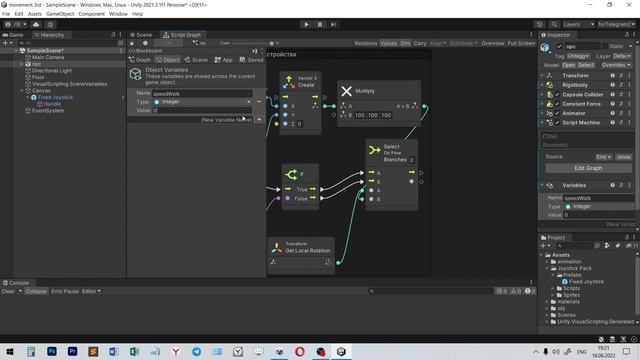Select Directional Light in the hierarchy

tap(51, 71)
